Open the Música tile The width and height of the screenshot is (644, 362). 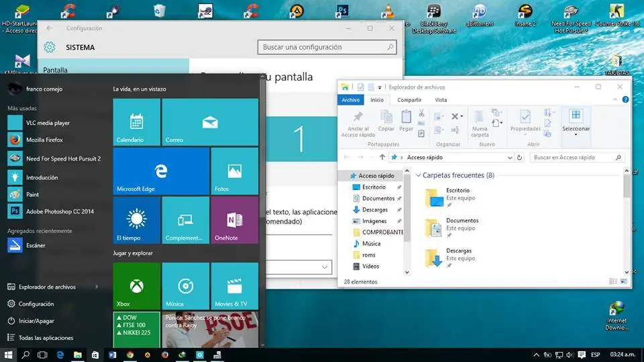(186, 286)
